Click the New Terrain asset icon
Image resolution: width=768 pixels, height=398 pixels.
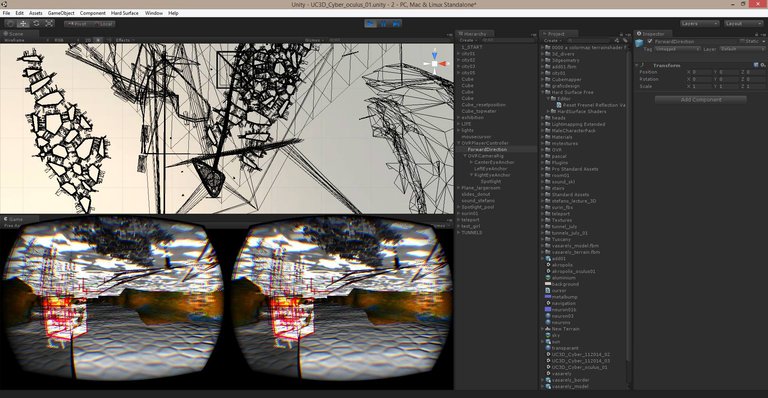coord(548,328)
